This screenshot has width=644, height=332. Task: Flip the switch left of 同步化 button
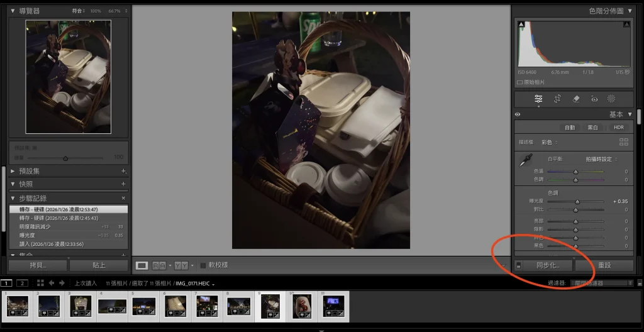click(x=518, y=265)
